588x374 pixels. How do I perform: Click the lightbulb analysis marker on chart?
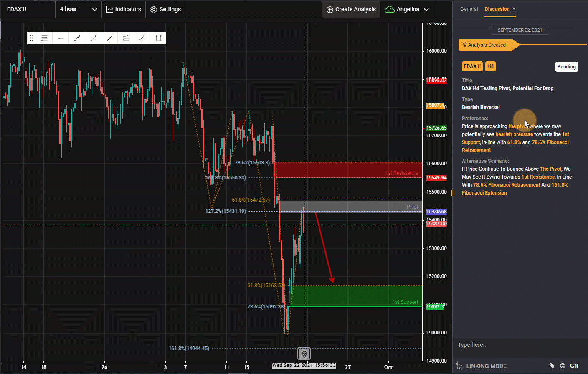(304, 354)
